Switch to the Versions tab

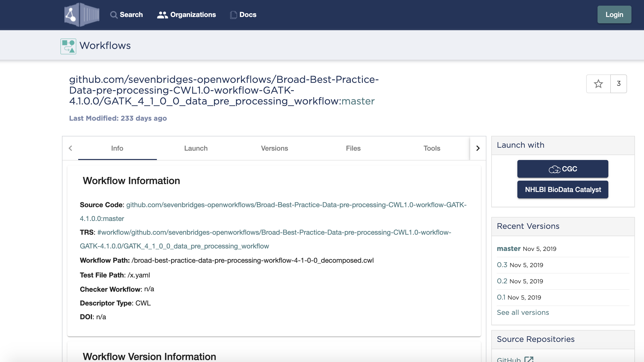click(x=274, y=148)
